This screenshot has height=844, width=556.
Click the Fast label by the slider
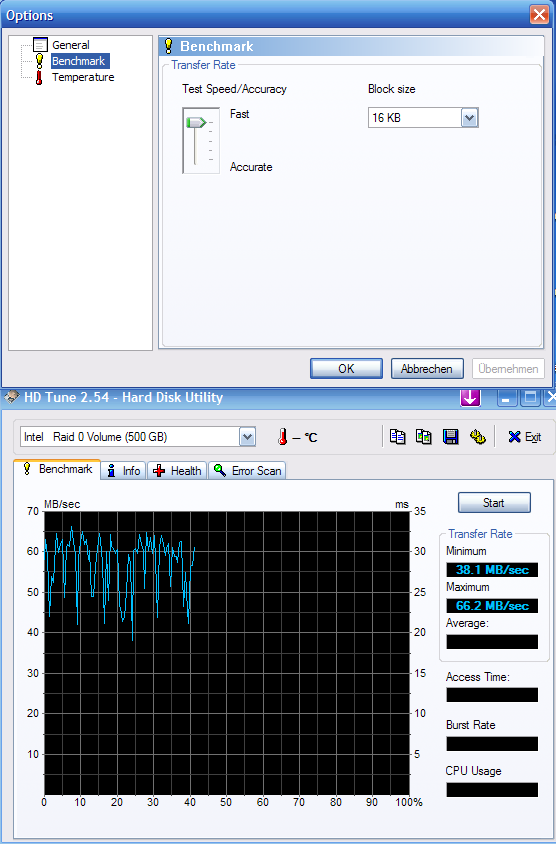(x=239, y=114)
